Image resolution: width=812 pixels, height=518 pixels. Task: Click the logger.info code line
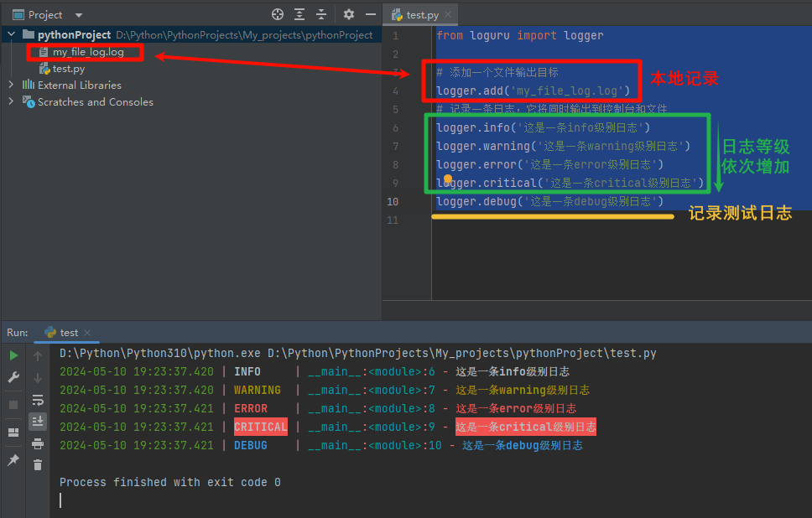coord(543,127)
